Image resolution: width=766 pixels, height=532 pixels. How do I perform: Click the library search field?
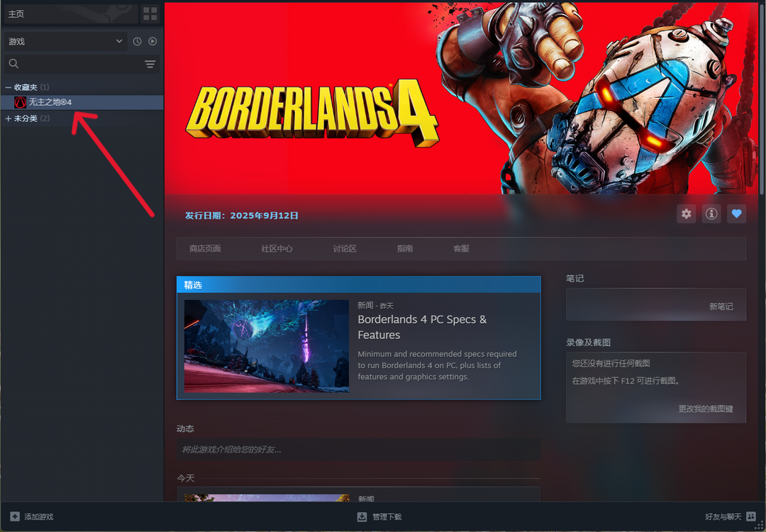[x=74, y=64]
